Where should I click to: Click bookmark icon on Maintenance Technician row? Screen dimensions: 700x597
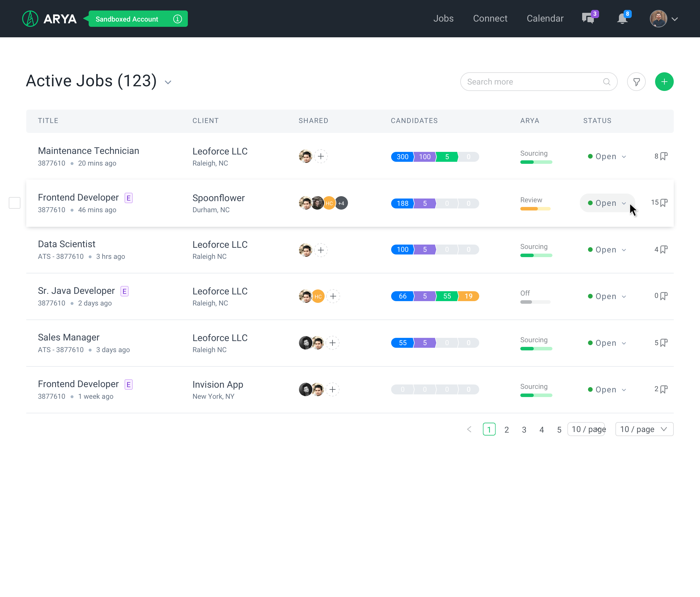[x=664, y=156]
